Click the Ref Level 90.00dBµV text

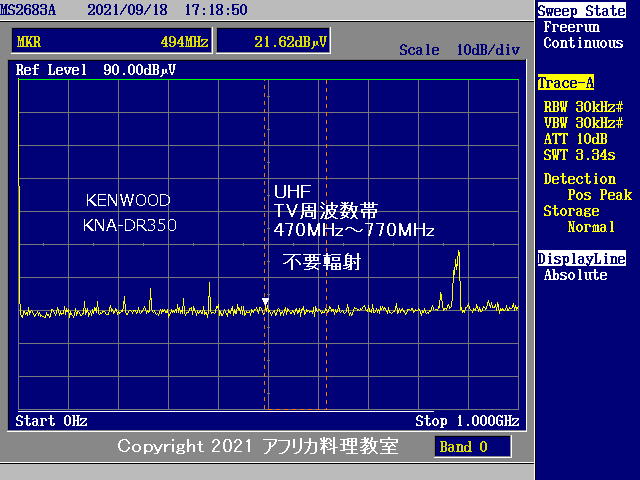[96, 70]
